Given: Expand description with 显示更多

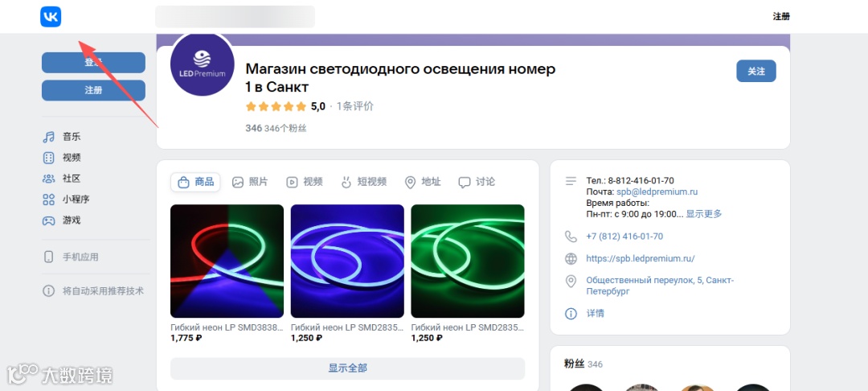Looking at the screenshot, I should [x=703, y=214].
